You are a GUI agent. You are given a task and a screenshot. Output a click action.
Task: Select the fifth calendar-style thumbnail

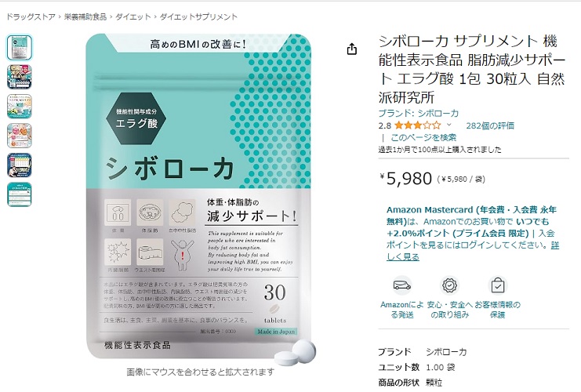pyautogui.click(x=20, y=165)
